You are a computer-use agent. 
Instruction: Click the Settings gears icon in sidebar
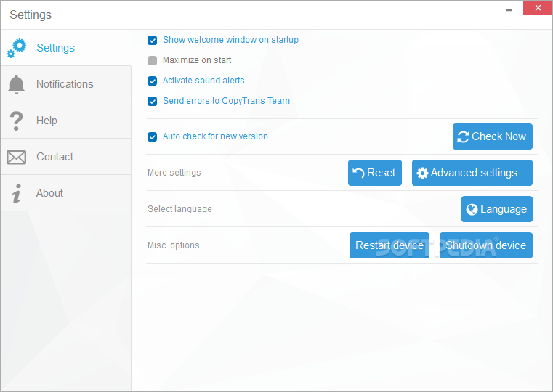click(x=16, y=48)
